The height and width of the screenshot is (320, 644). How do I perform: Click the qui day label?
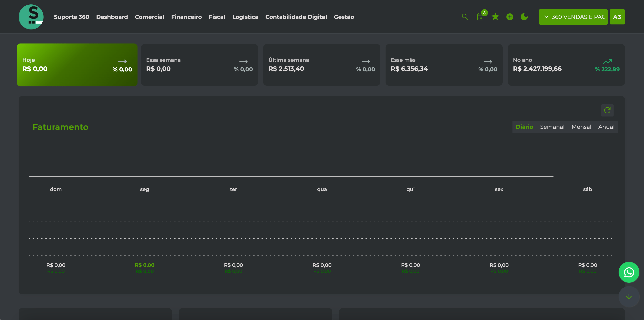(x=411, y=189)
